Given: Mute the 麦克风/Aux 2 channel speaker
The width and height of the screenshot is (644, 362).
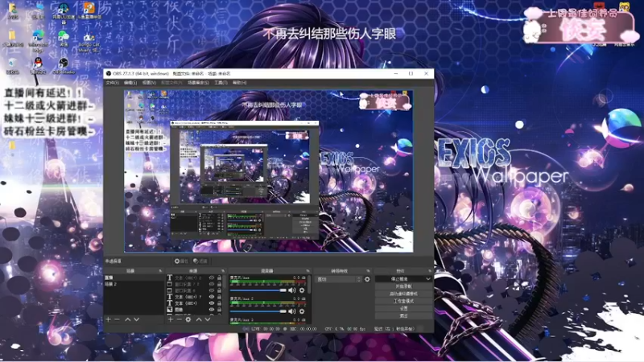Looking at the screenshot, I should 291,311.
